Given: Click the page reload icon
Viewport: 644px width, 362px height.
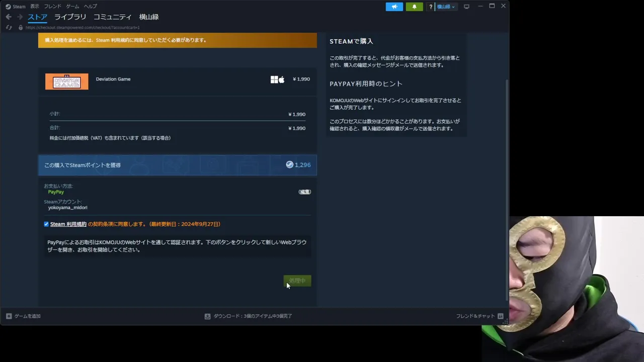Looking at the screenshot, I should tap(9, 28).
